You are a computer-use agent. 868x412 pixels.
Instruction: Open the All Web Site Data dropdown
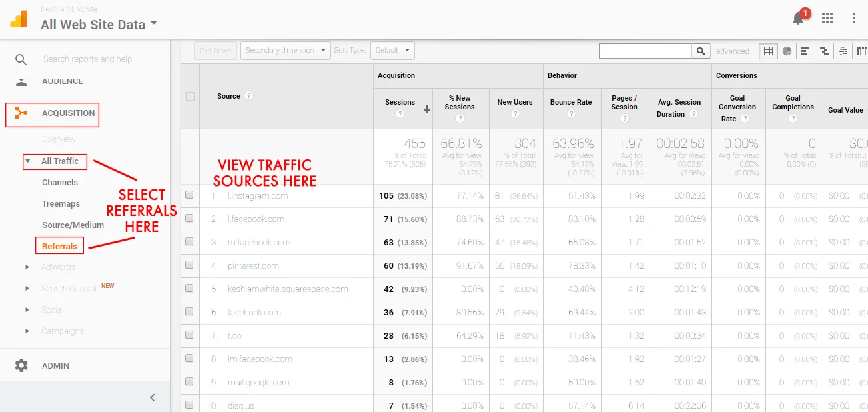99,25
